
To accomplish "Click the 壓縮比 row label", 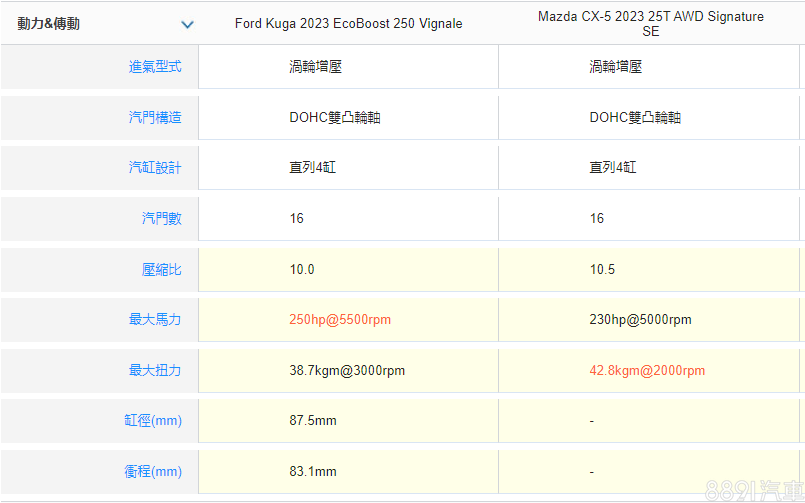I will point(162,269).
